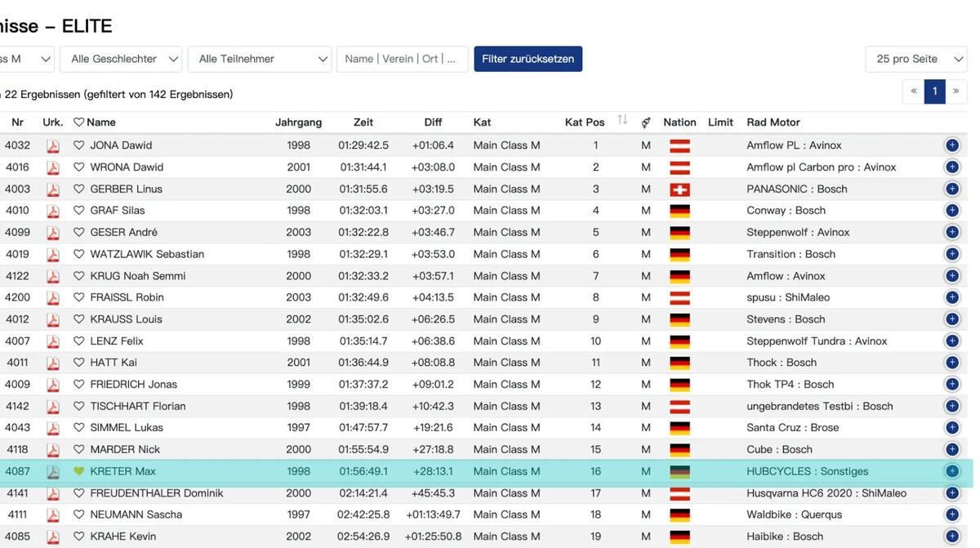Expand details for GERBER Linus row
The image size is (980, 548).
pyautogui.click(x=952, y=189)
